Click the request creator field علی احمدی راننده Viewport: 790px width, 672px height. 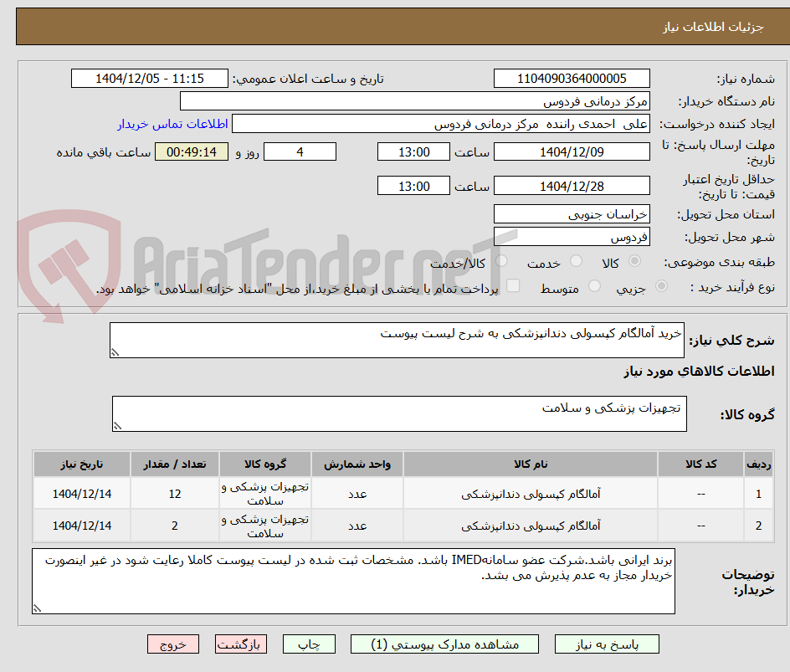pyautogui.click(x=441, y=124)
